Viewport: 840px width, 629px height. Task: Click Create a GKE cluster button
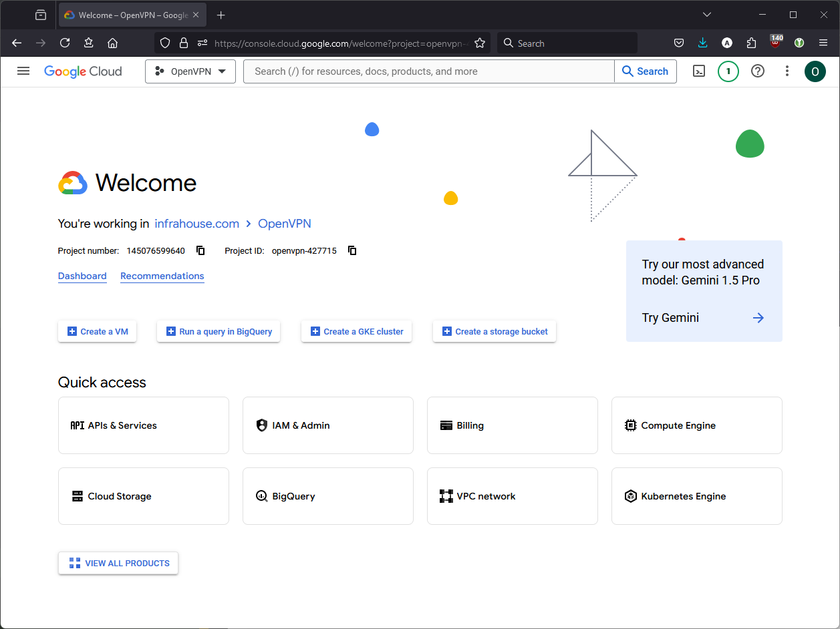tap(357, 331)
